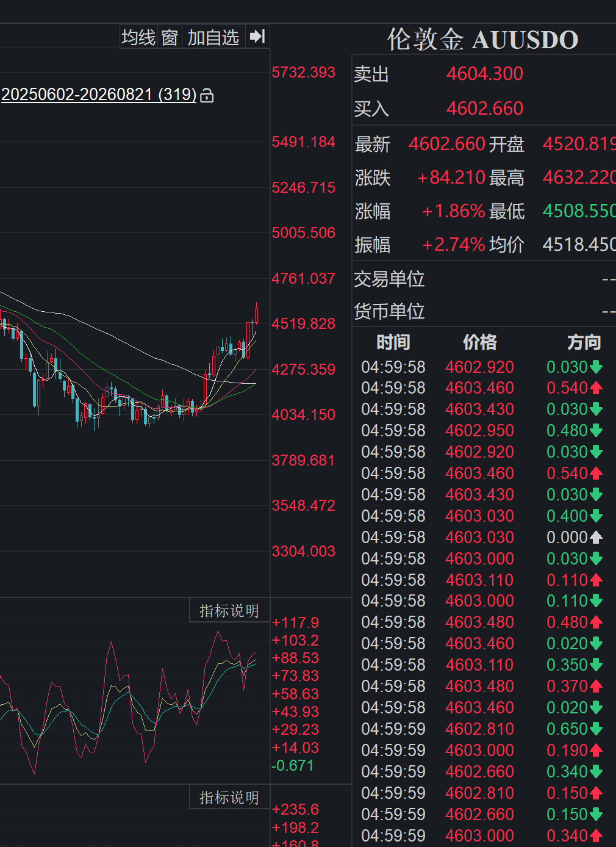Toggle the 均线 moving average lines
This screenshot has width=616, height=847.
coord(139,37)
